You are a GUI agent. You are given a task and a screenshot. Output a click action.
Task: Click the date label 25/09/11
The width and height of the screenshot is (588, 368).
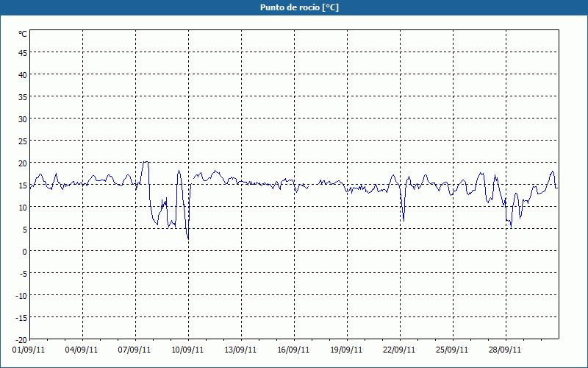452,350
